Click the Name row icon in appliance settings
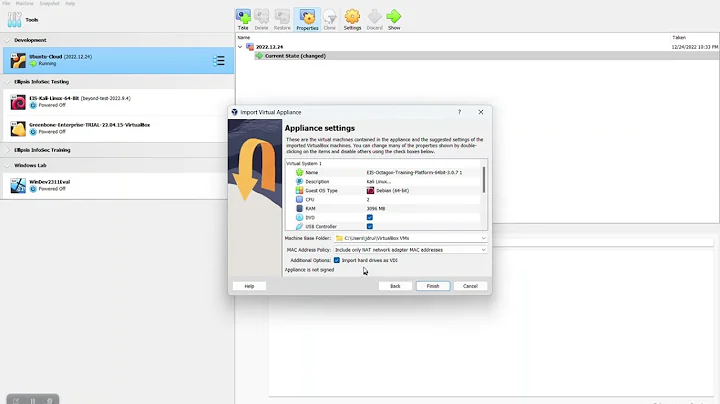This screenshot has width=720, height=404. click(299, 172)
